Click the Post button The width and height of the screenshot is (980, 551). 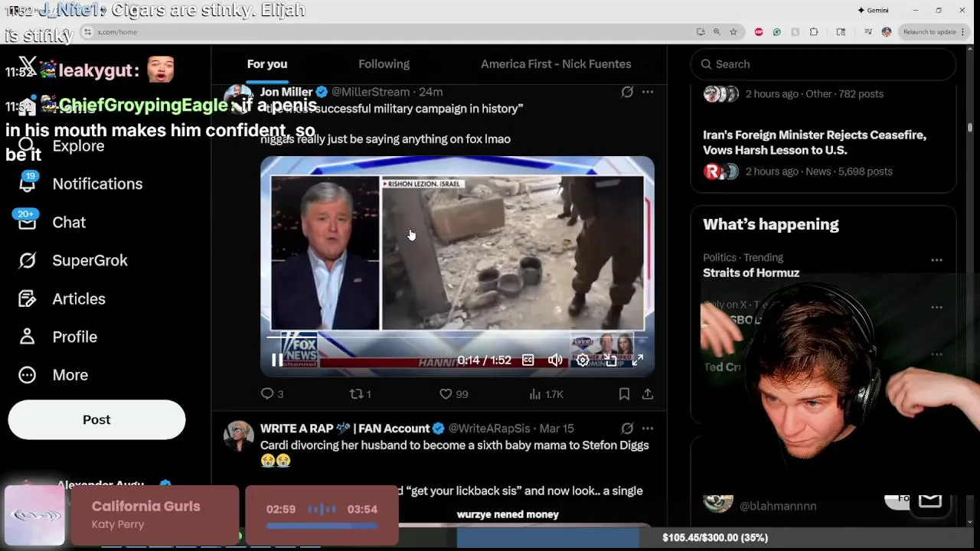(x=96, y=419)
